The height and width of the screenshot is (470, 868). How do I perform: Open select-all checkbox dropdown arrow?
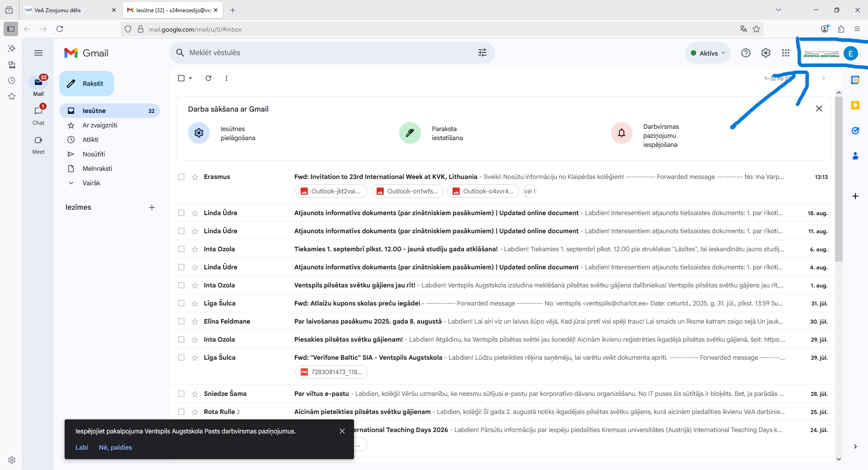190,78
